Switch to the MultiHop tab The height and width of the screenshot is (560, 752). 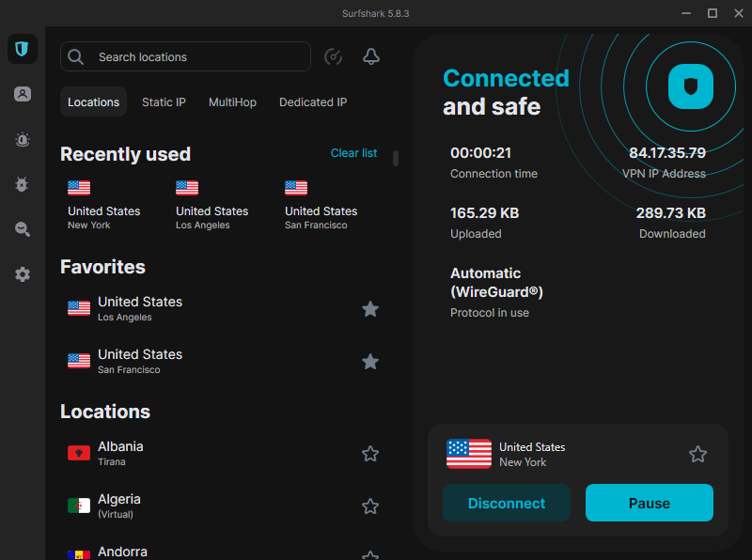232,102
